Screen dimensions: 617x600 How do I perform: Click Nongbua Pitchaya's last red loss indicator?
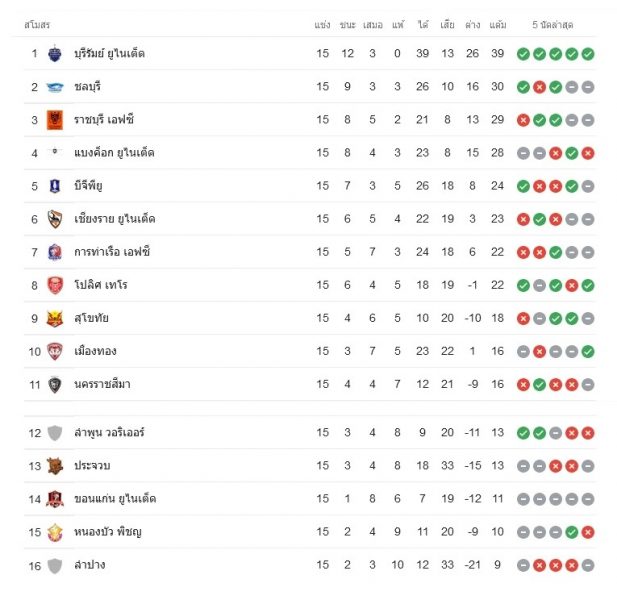588,532
